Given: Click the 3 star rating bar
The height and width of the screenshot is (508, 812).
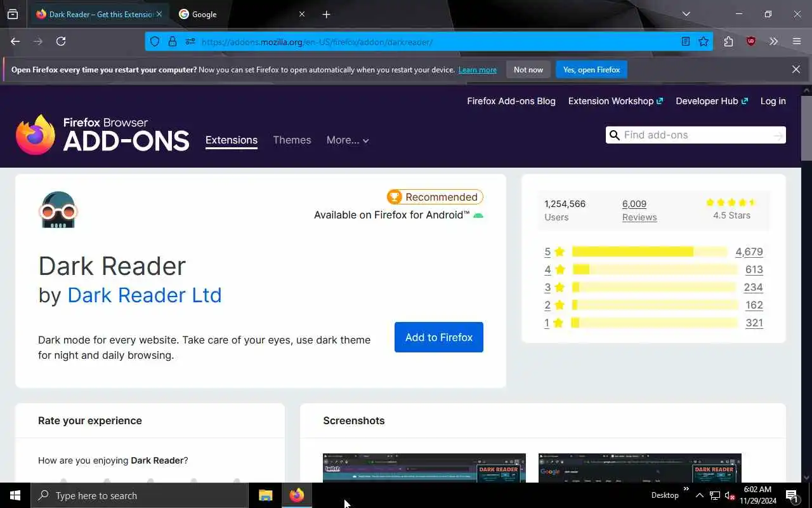Looking at the screenshot, I should tap(655, 288).
